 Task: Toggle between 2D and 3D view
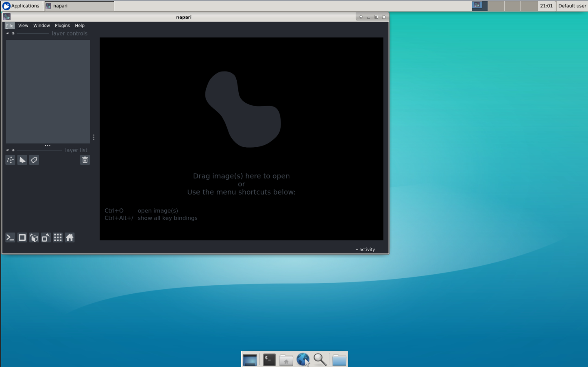(x=22, y=237)
